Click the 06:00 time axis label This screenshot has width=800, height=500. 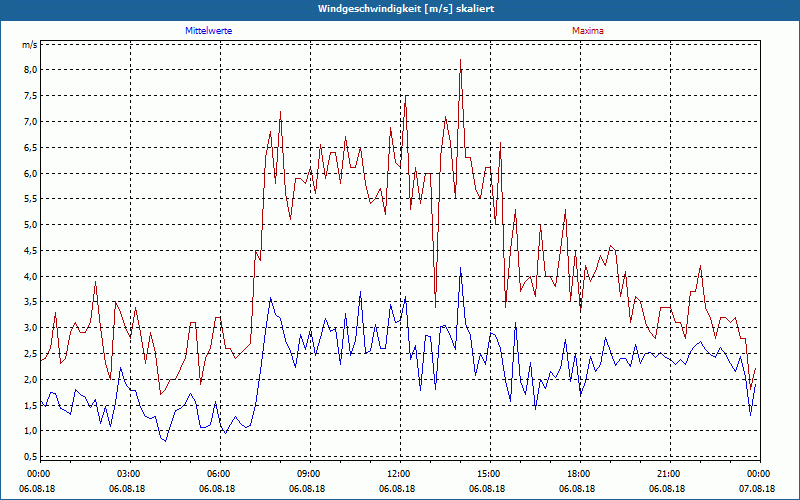[x=220, y=474]
